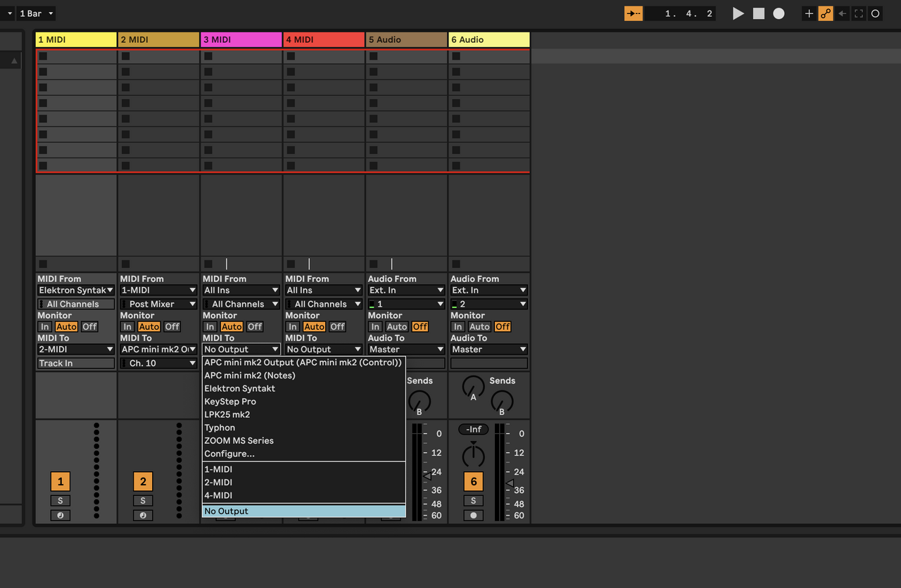
Task: Choose Configure... in the output menu
Action: coord(304,454)
